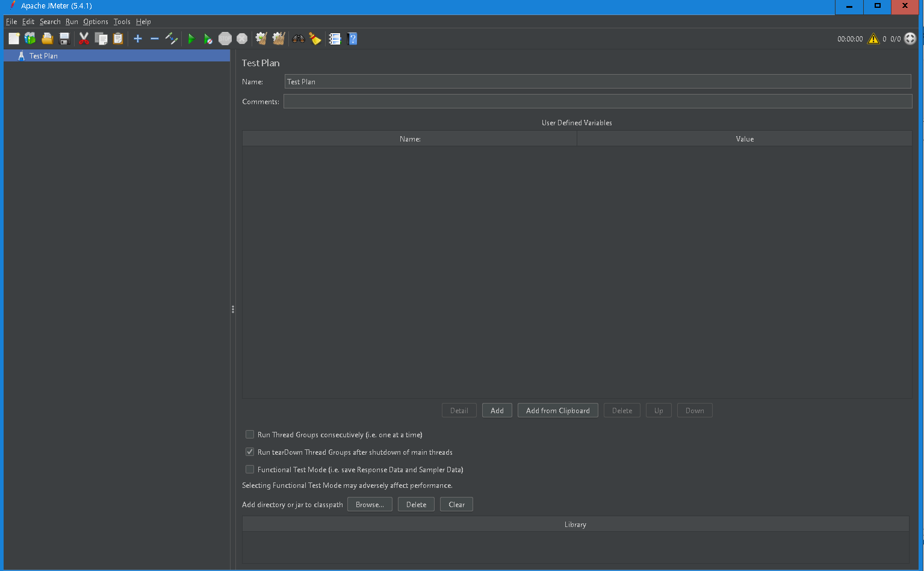924x571 pixels.
Task: Open the Templates icon in toolbar
Action: 30,39
